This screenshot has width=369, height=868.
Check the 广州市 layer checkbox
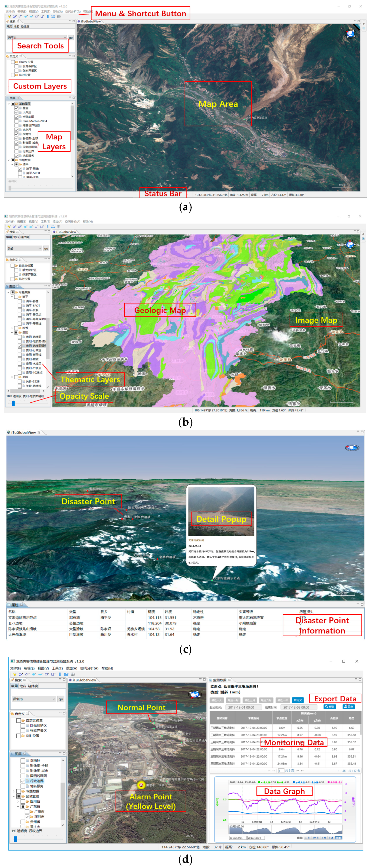tap(27, 812)
